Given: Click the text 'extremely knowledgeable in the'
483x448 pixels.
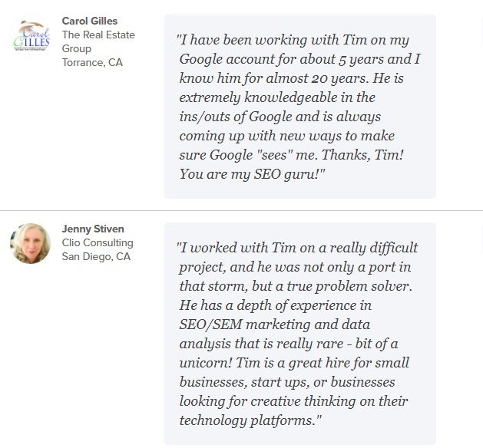Looking at the screenshot, I should click(x=277, y=97).
